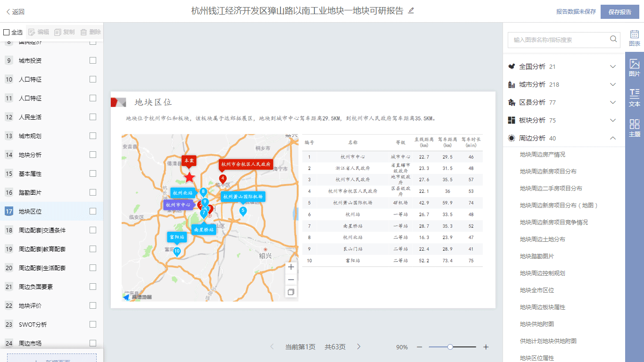Zoom in on the map with plus button
644x362 pixels.
(x=291, y=267)
